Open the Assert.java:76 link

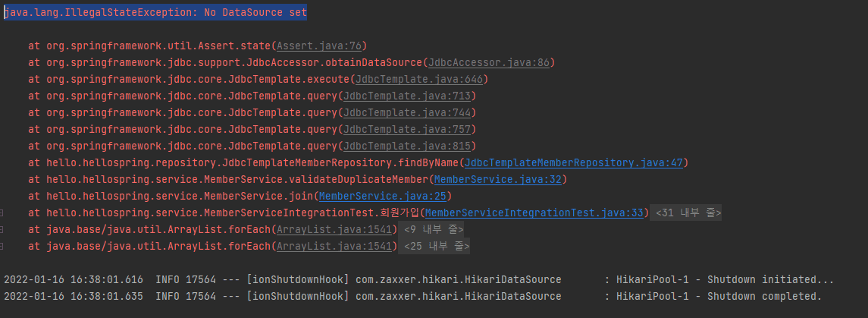(x=321, y=46)
